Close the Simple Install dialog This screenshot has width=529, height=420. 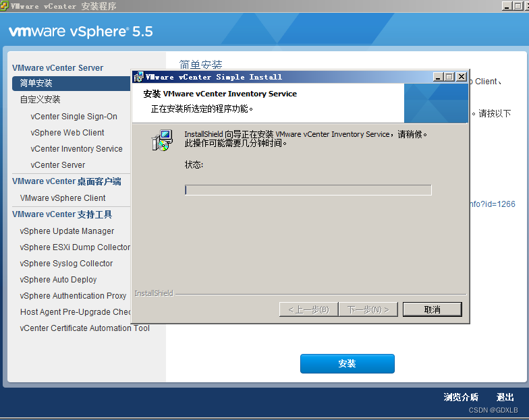tap(462, 77)
